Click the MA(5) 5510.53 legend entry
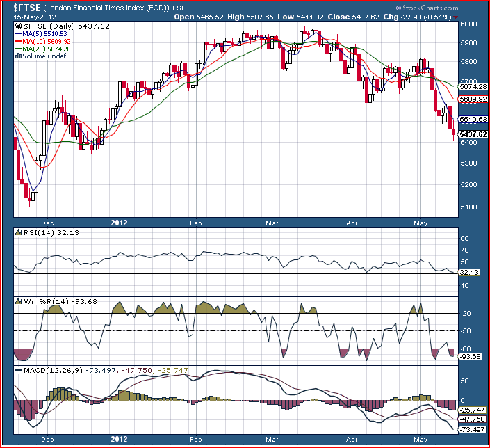The width and height of the screenshot is (490, 448). (x=44, y=34)
